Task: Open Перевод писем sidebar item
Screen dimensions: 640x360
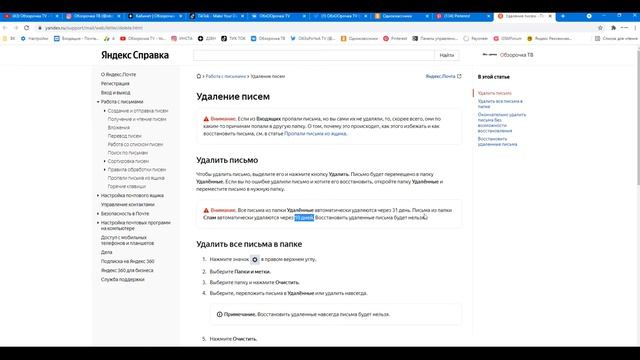Action: coord(124,136)
